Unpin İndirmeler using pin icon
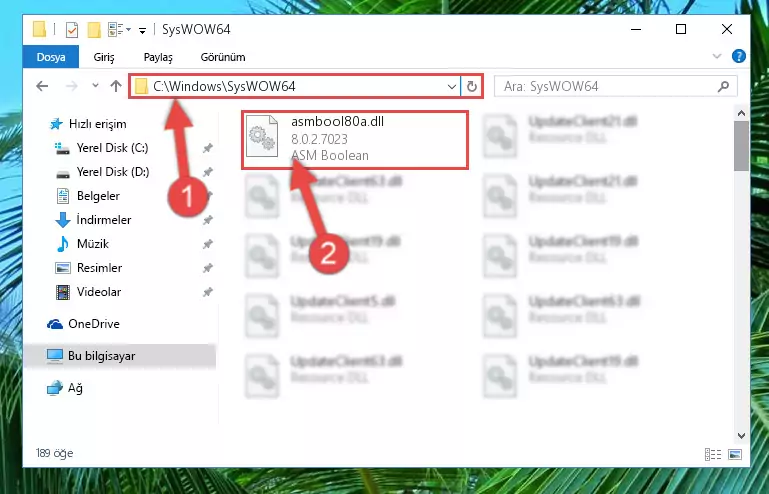The image size is (769, 494). 207,220
